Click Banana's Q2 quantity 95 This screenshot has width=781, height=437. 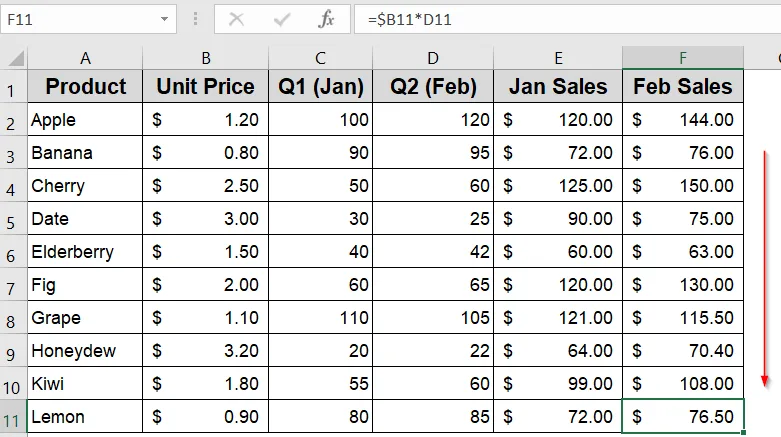point(433,152)
